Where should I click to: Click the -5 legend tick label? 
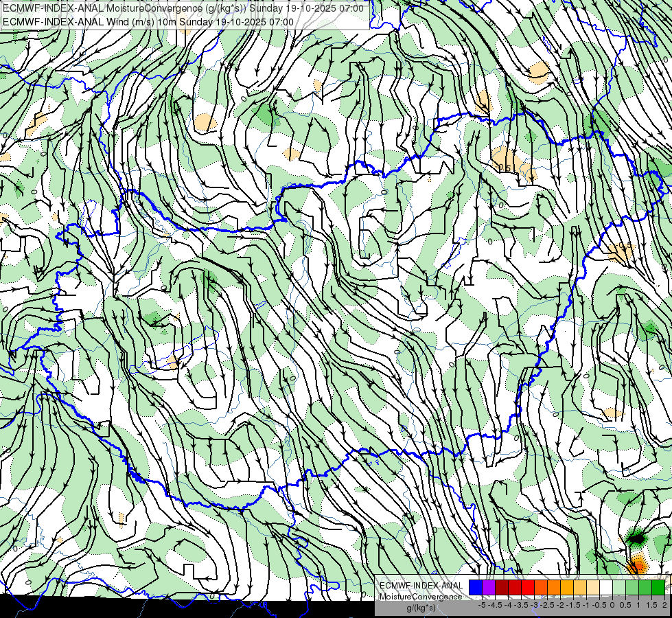(482, 605)
